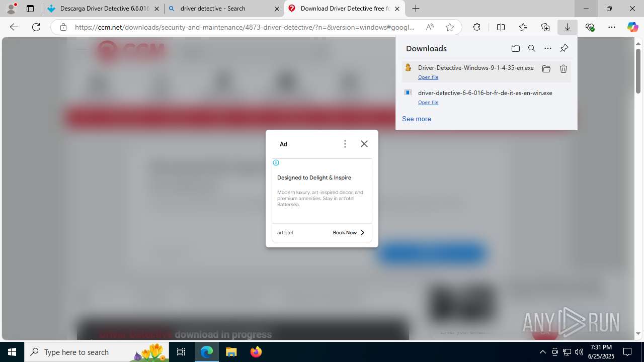This screenshot has height=362, width=644.
Task: Close the ad popup
Action: click(364, 144)
